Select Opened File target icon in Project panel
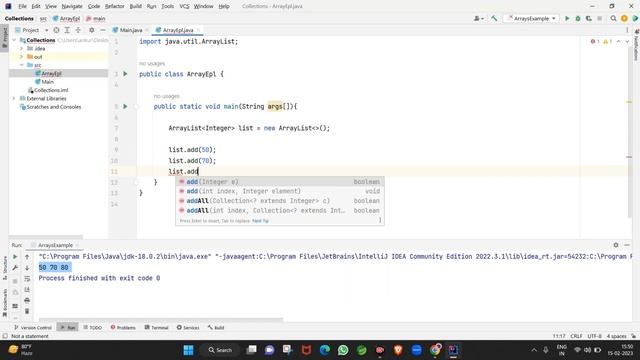Image resolution: width=640 pixels, height=360 pixels. 56,30
